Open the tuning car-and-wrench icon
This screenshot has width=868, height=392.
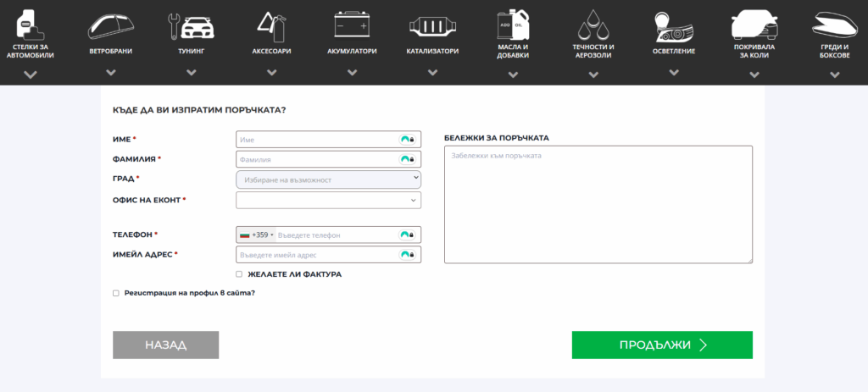pos(191,25)
